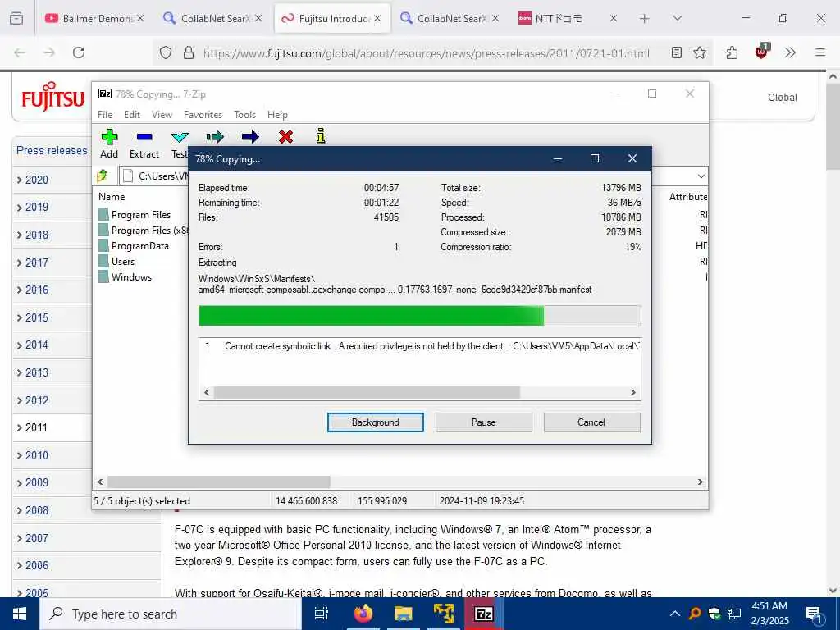Open the Windows Start menu
This screenshot has width=840, height=630.
coord(20,614)
